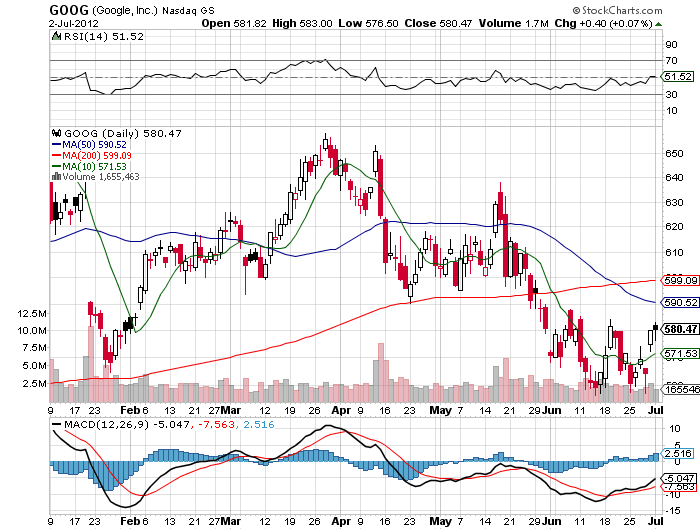The image size is (700, 530).
Task: Click the GOOG (Daily) 580.47 legend text
Action: click(123, 134)
